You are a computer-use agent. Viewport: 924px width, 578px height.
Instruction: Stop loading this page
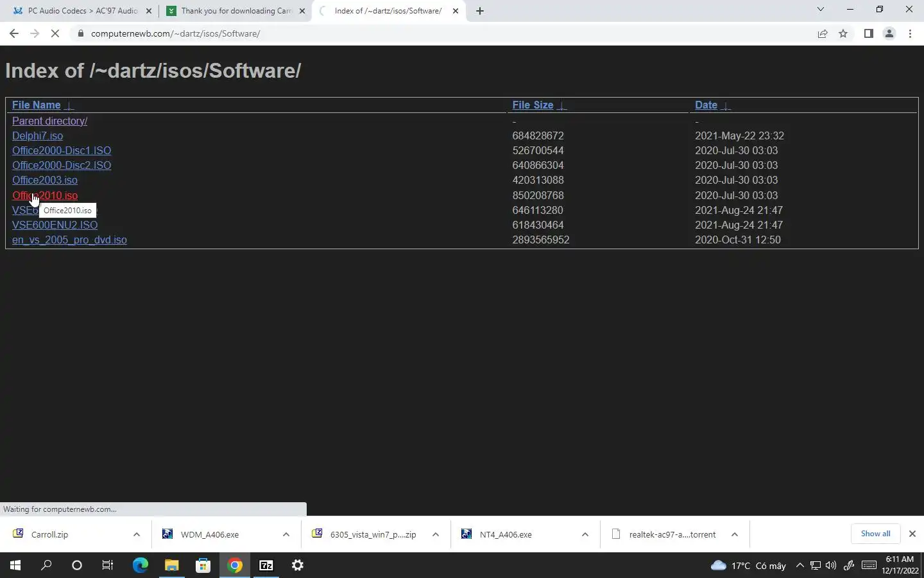[x=55, y=33]
